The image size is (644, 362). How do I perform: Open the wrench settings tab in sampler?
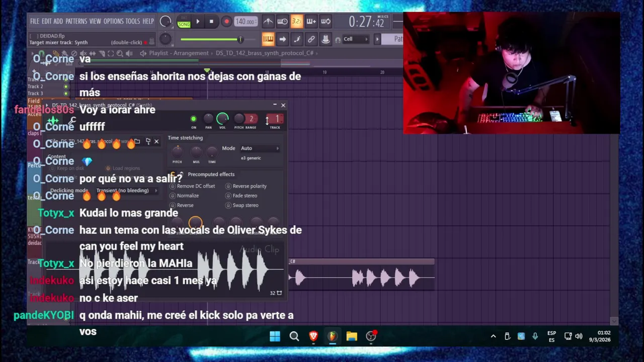pos(72,121)
